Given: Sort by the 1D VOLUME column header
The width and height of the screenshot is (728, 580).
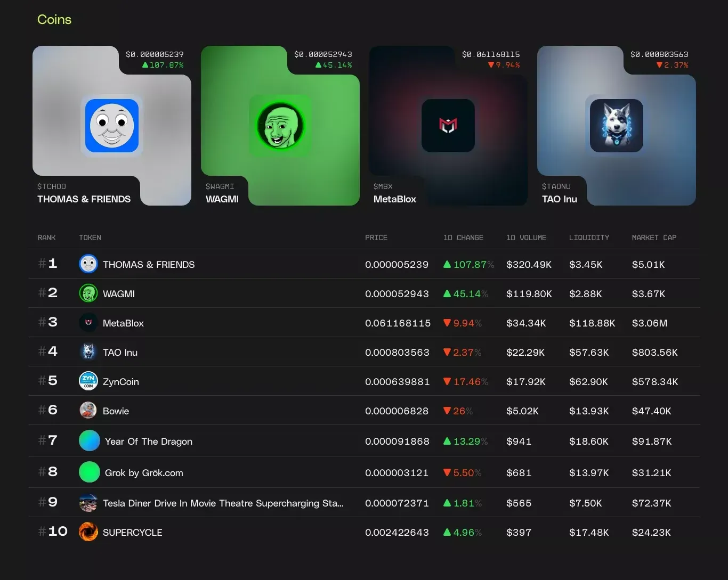Looking at the screenshot, I should [x=526, y=238].
